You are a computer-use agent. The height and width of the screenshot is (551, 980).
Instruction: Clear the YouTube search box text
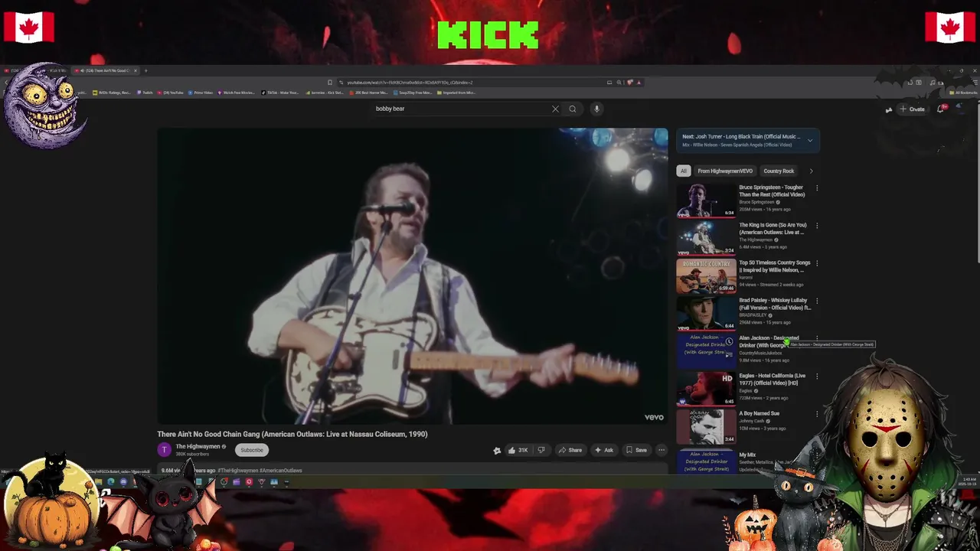555,109
